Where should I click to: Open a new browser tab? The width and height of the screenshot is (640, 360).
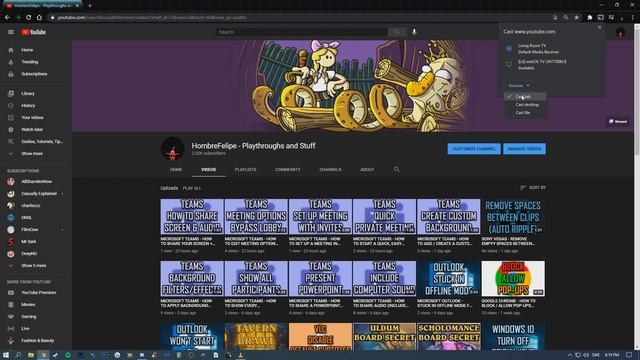90,6
